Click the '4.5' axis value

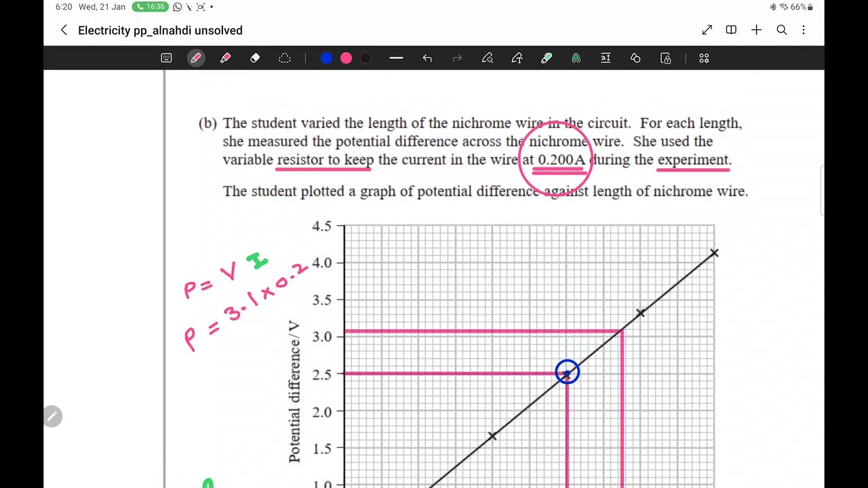tap(321, 226)
